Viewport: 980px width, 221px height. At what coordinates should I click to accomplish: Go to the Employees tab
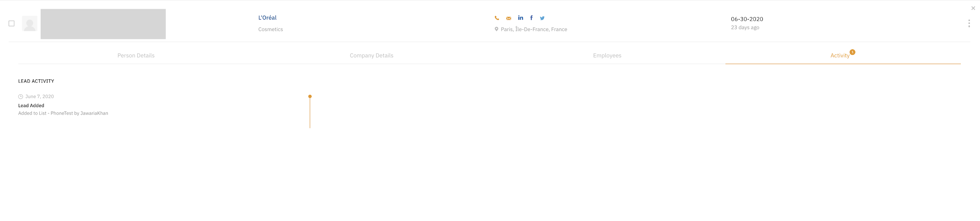[x=607, y=56]
